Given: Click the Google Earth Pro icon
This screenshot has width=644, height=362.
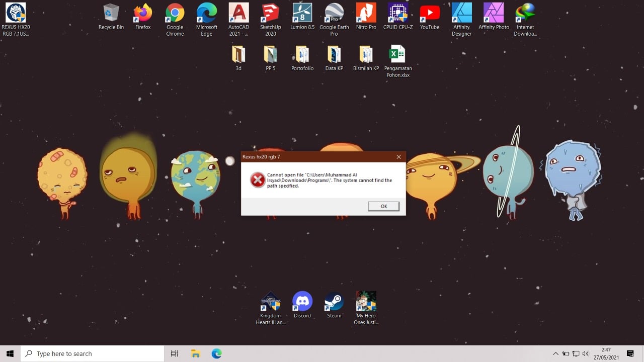Looking at the screenshot, I should pyautogui.click(x=334, y=20).
